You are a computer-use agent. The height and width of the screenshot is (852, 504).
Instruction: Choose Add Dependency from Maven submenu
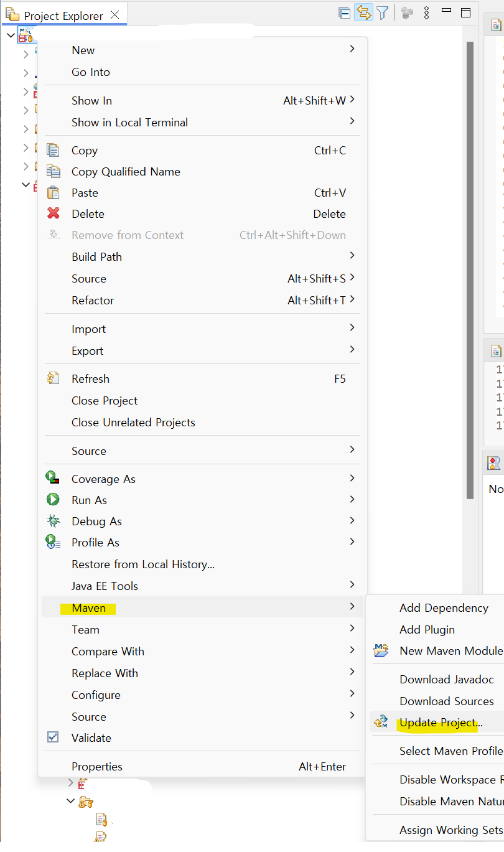coord(443,607)
